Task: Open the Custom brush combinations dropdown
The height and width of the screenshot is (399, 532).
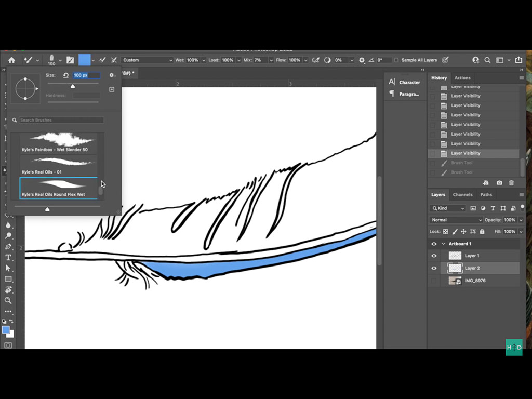Action: pos(147,60)
